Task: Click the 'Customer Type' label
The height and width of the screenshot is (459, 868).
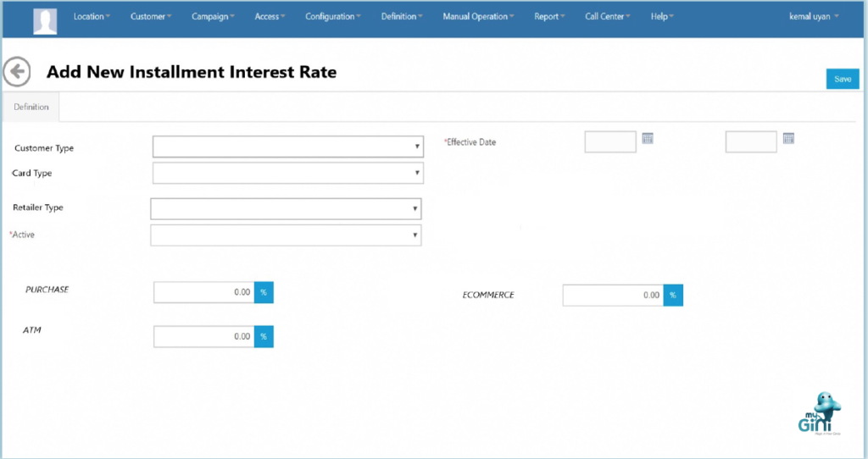Action: (x=44, y=148)
